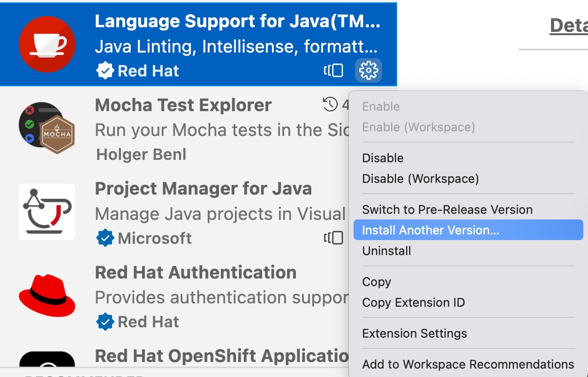This screenshot has height=377, width=588.
Task: Select the Red Hat Authentication extension title
Action: click(x=196, y=272)
